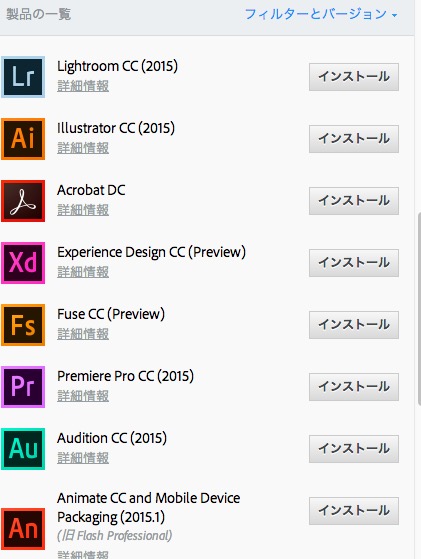Open 詳細情報 link under Lightroom CC

[83, 86]
